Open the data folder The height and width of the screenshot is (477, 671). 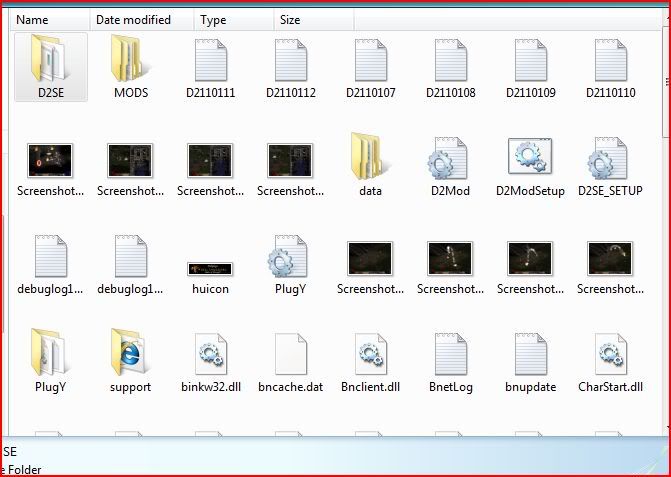point(370,158)
